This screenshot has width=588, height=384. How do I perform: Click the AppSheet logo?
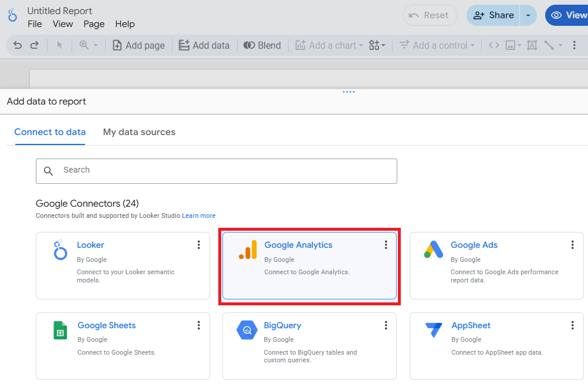(434, 330)
